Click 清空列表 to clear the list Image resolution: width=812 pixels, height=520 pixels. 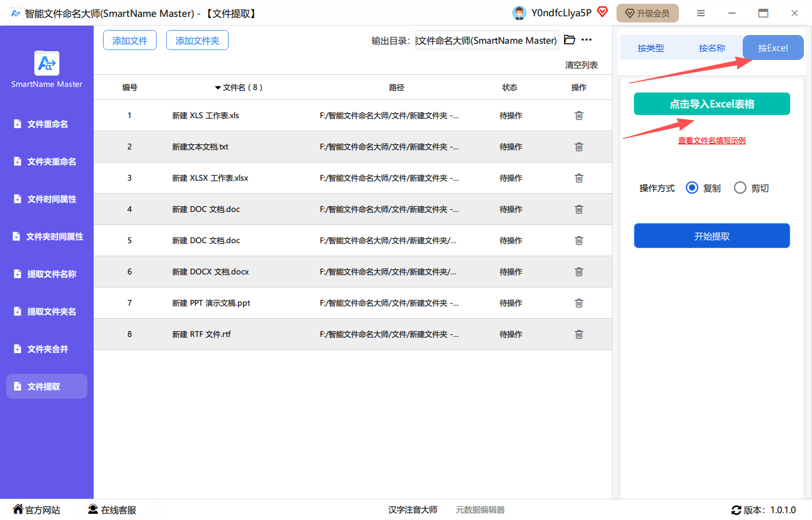coord(581,65)
